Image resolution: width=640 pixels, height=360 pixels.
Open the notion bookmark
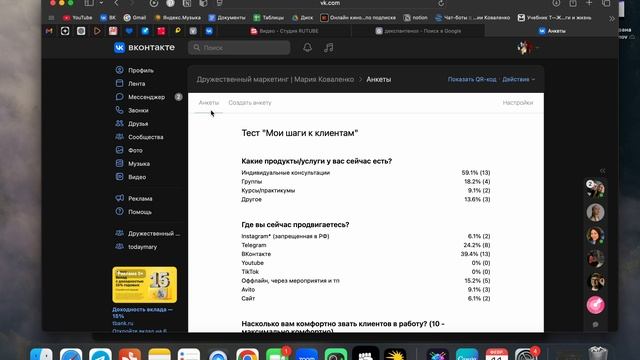[416, 18]
